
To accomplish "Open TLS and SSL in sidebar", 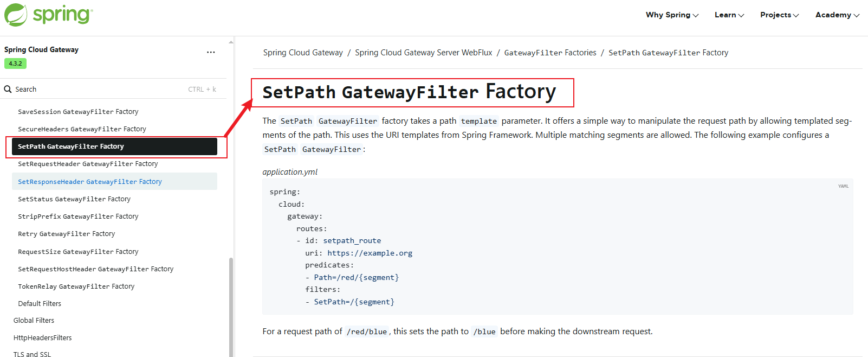I will [x=32, y=354].
